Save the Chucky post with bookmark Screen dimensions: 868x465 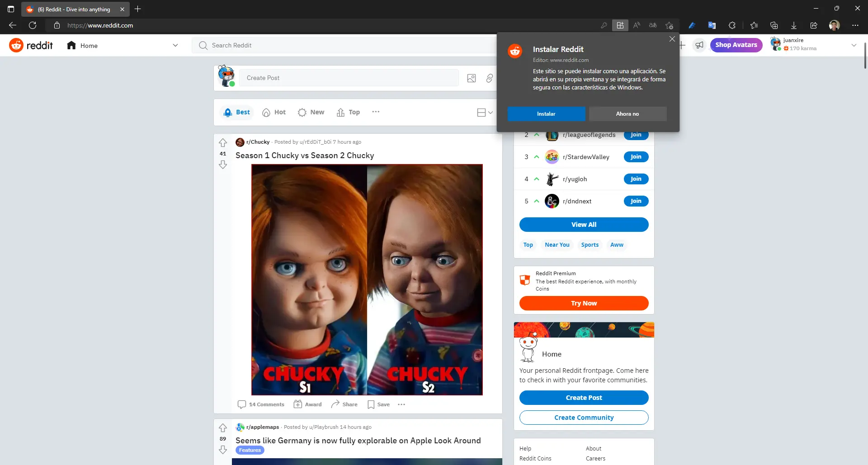tap(378, 404)
